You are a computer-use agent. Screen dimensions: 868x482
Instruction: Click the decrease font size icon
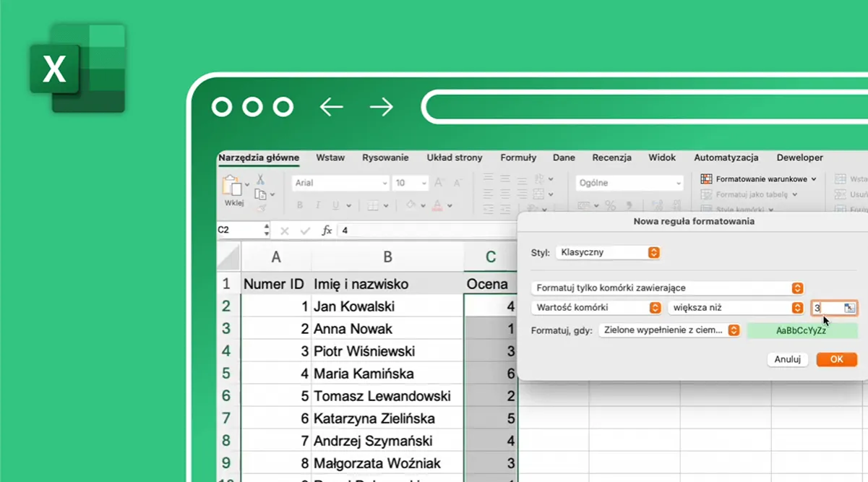point(457,184)
